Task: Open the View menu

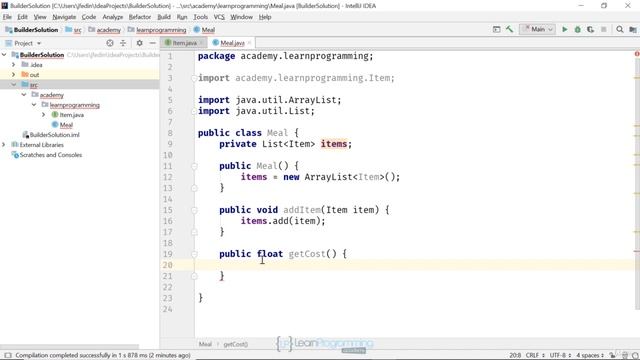Action: 40,17
